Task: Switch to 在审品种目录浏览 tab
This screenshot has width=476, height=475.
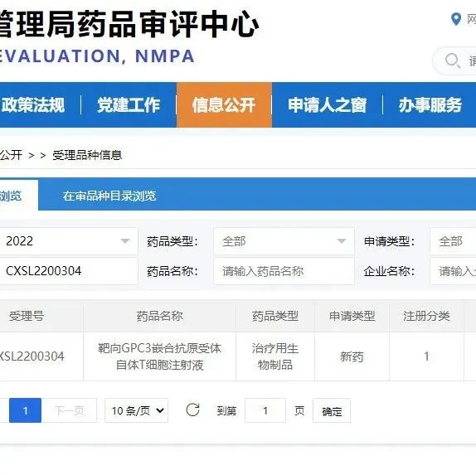Action: click(x=109, y=196)
